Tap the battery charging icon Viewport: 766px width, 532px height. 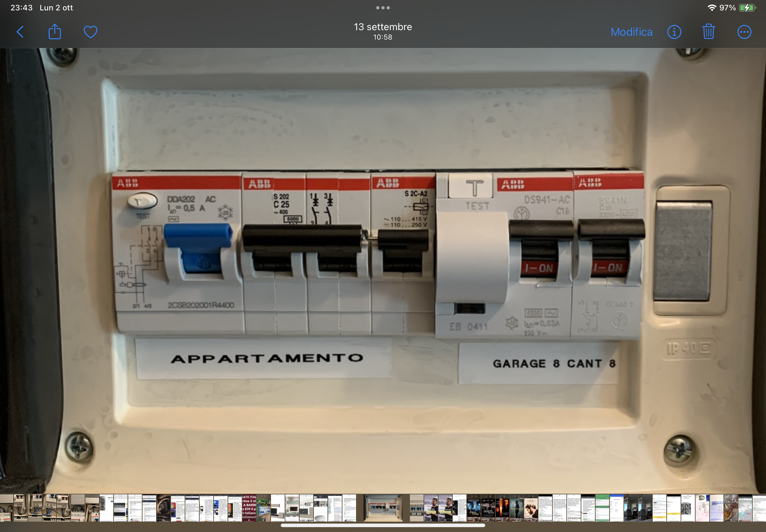pos(747,8)
